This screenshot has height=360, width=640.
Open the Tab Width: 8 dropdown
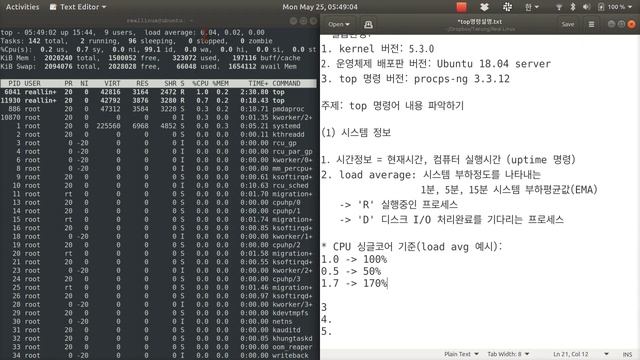click(508, 354)
